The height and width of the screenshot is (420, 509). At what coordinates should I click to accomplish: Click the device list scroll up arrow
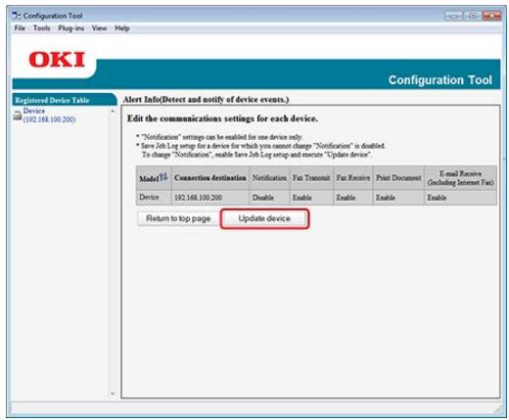[113, 112]
